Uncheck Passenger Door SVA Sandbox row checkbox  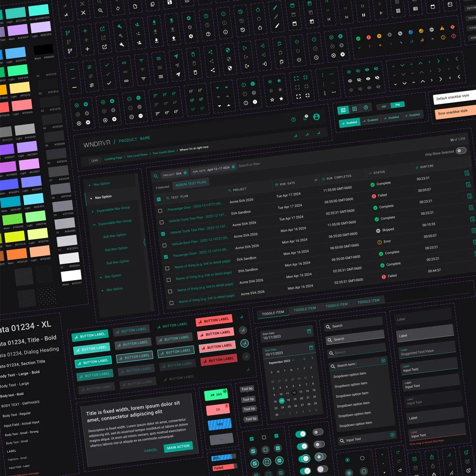[x=166, y=257]
